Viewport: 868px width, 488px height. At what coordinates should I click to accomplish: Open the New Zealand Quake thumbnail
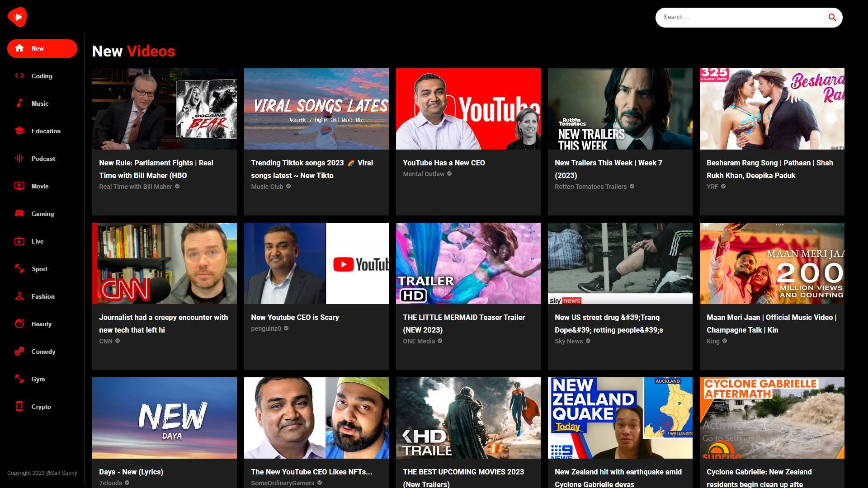620,418
